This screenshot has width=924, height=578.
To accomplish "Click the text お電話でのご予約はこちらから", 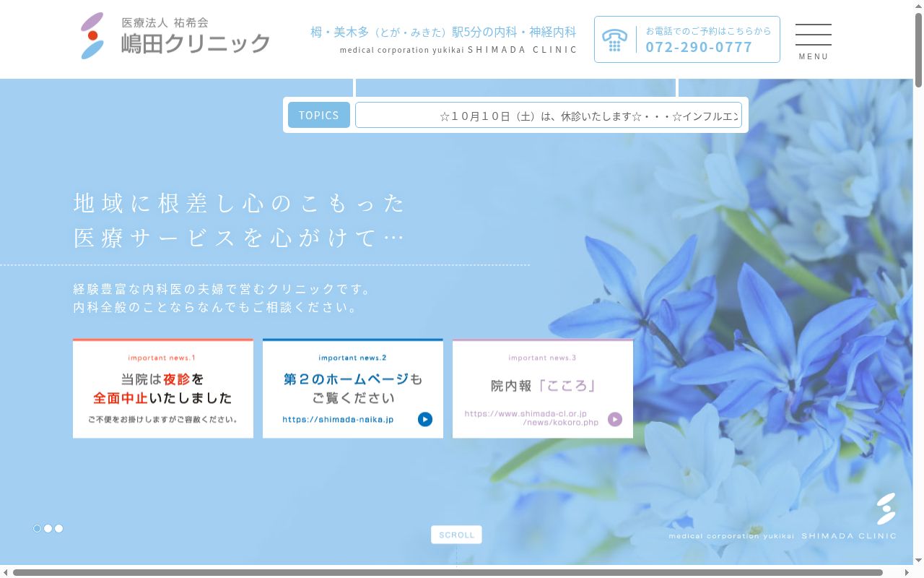I will coord(708,31).
